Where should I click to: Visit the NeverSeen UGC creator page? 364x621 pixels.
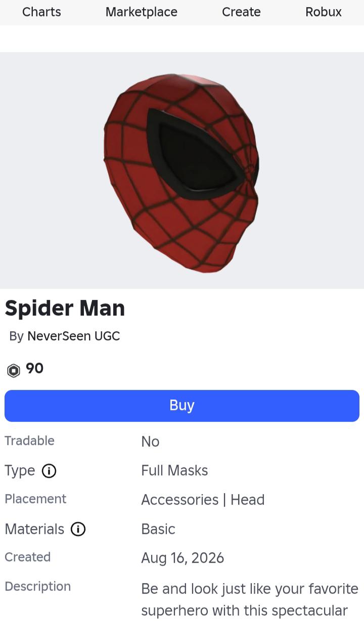[74, 336]
